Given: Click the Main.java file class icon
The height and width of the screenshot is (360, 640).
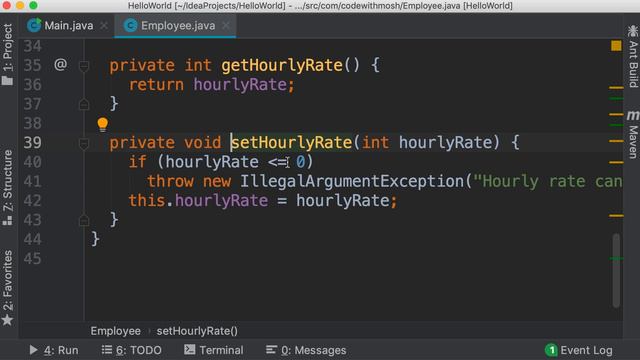Looking at the screenshot, I should 34,25.
